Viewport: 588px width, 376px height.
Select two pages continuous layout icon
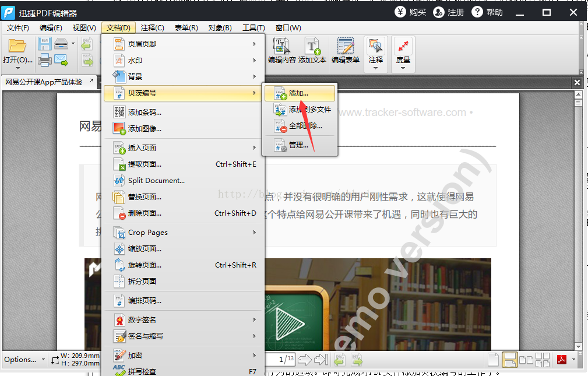click(543, 360)
